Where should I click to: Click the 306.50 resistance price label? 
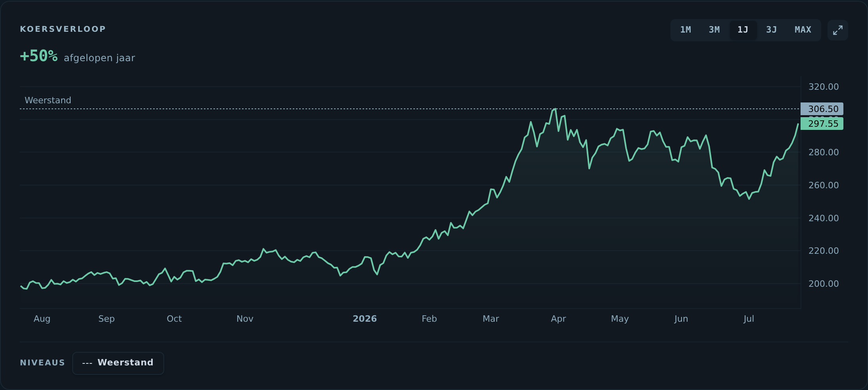[822, 109]
